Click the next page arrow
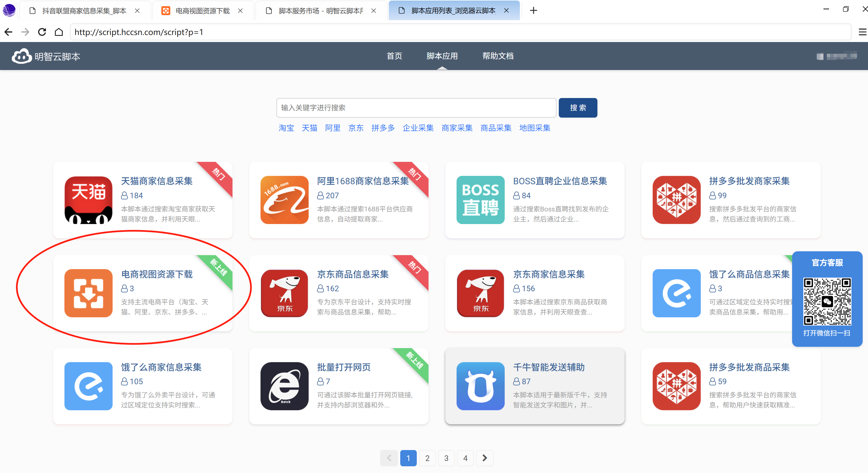868x473 pixels. [x=485, y=458]
